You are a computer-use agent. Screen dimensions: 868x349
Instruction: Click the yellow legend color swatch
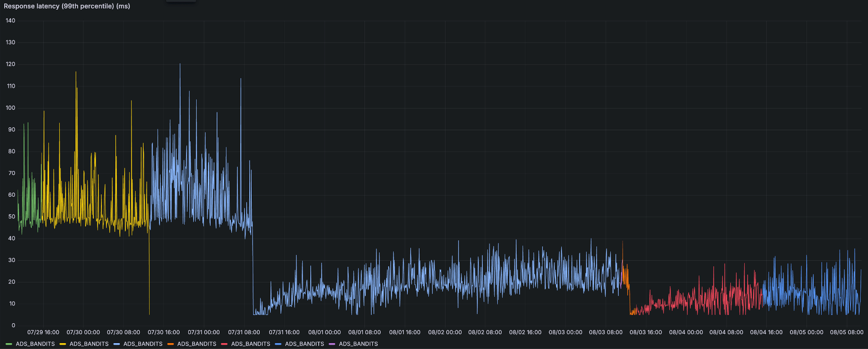pyautogui.click(x=62, y=344)
